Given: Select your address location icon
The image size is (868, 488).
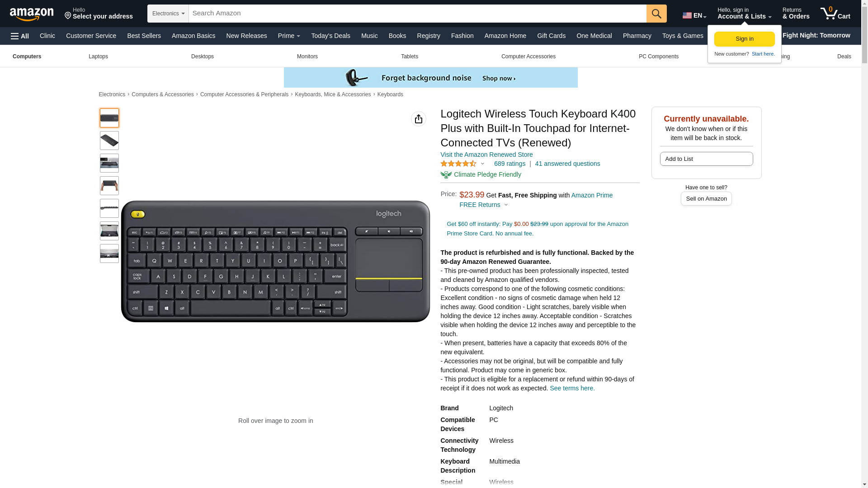Looking at the screenshot, I should click(x=68, y=16).
